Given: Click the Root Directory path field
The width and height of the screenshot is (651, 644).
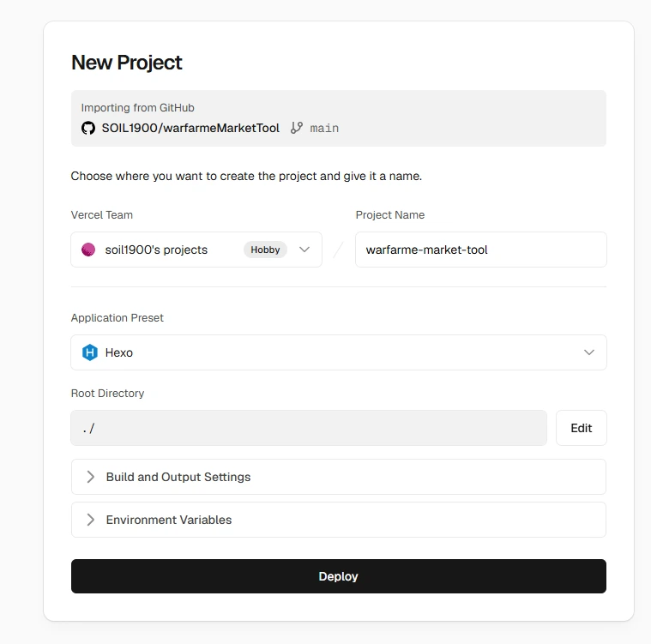Looking at the screenshot, I should click(x=309, y=428).
